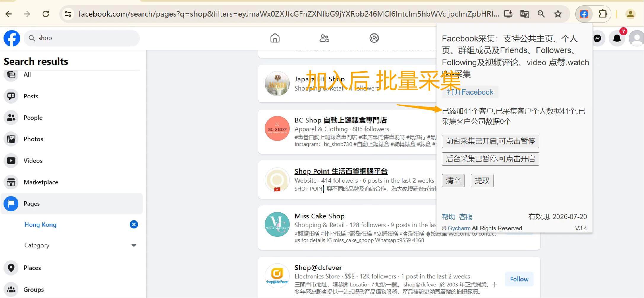Open Messenger chat icon
Screen dimensions: 644x298
coord(597,38)
